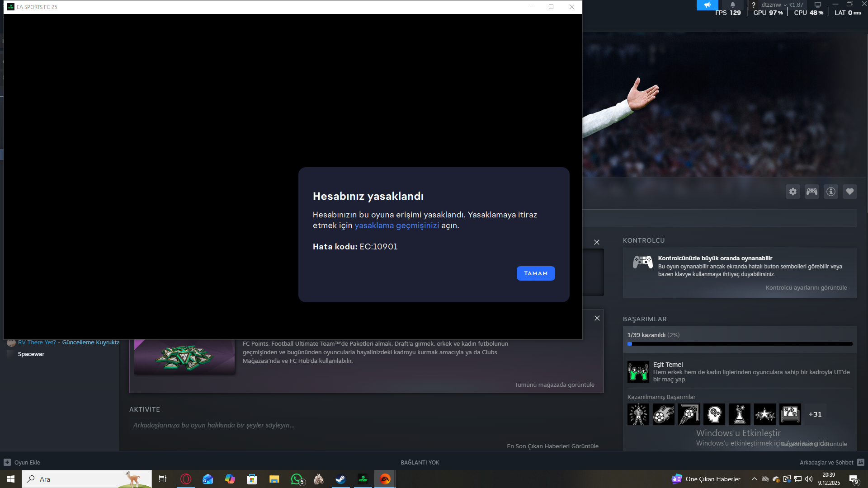868x488 pixels.
Task: Click the Steam help question mark
Action: (754, 5)
